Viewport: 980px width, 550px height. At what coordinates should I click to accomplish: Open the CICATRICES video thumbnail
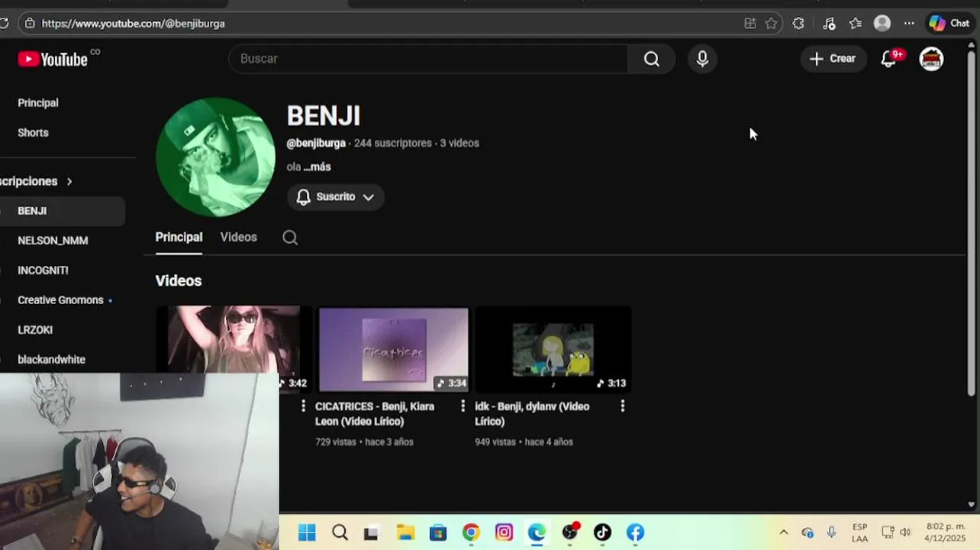(393, 350)
